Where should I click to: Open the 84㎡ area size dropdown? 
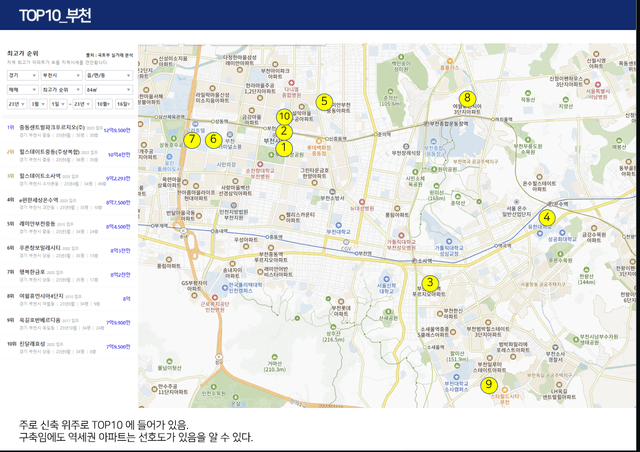click(x=109, y=90)
